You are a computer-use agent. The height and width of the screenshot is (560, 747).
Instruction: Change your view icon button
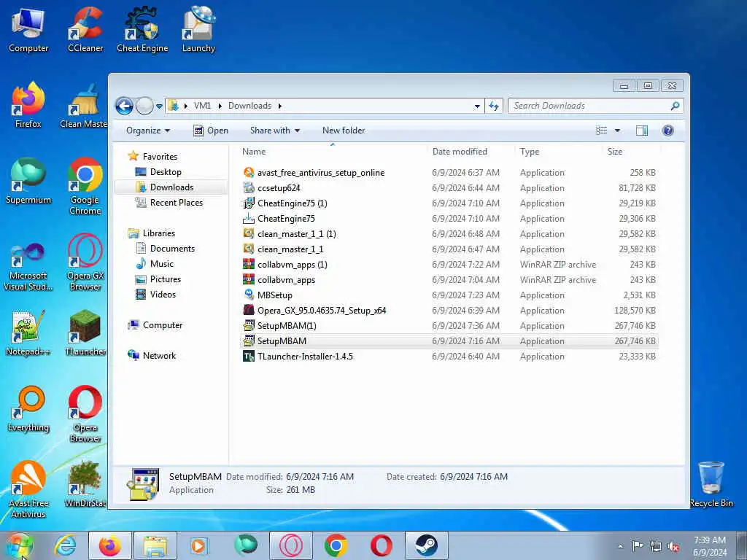pos(602,131)
